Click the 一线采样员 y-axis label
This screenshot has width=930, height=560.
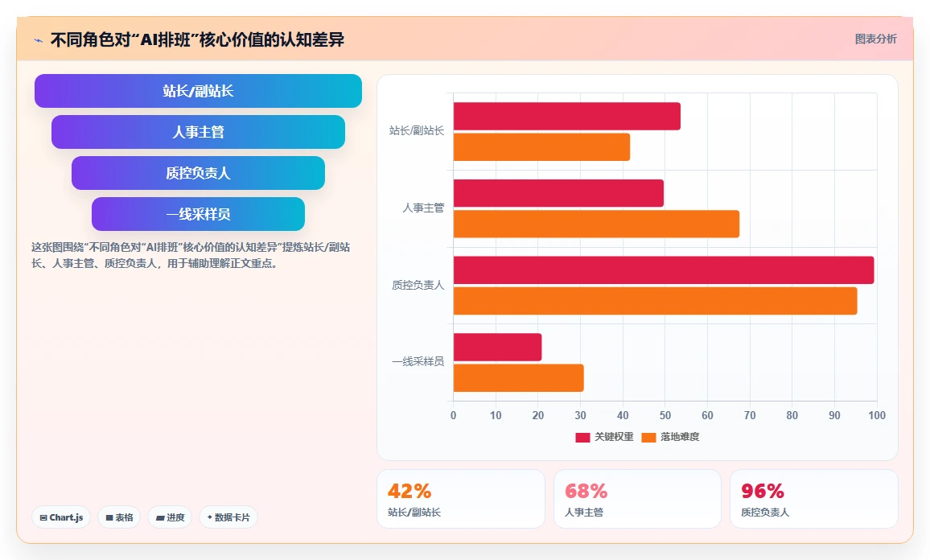(x=418, y=361)
